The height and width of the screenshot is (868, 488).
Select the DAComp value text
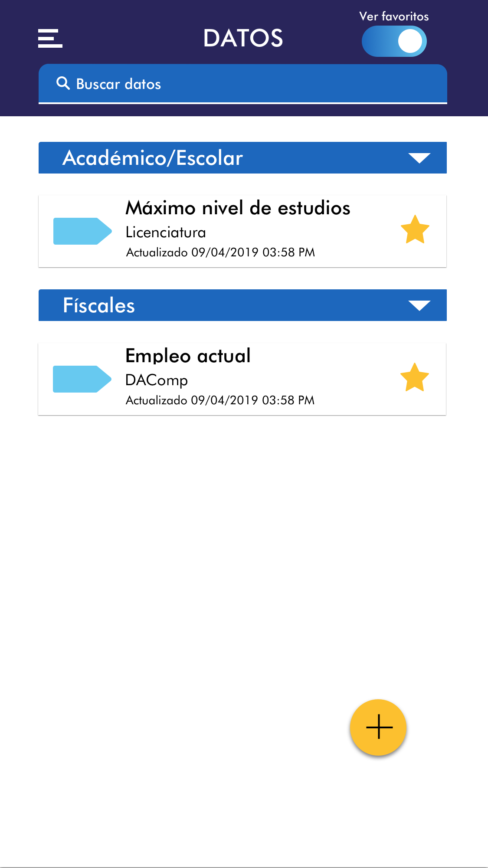point(157,380)
